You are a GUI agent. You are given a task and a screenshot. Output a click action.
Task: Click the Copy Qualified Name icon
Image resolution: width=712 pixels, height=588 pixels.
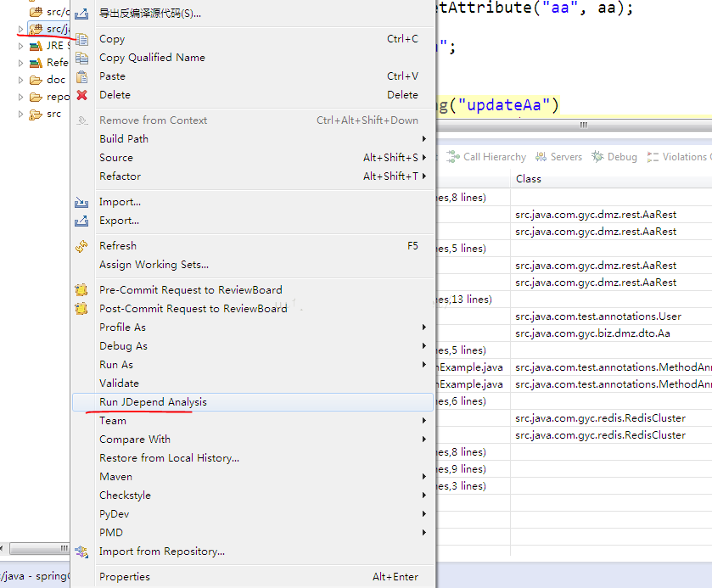tap(82, 58)
